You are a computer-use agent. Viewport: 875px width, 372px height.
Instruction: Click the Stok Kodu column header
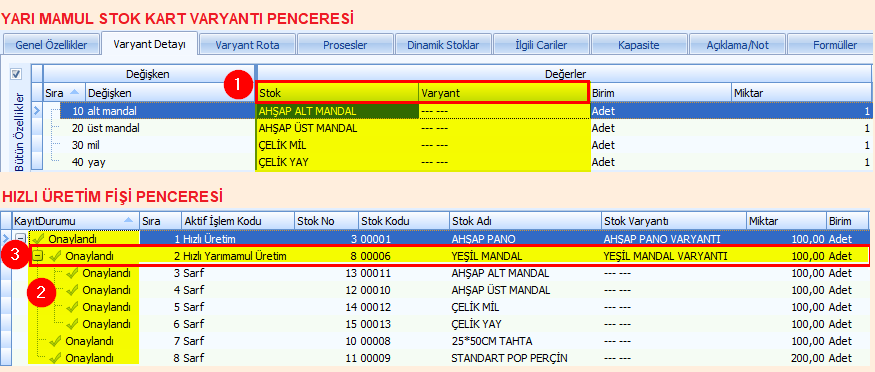coord(404,220)
